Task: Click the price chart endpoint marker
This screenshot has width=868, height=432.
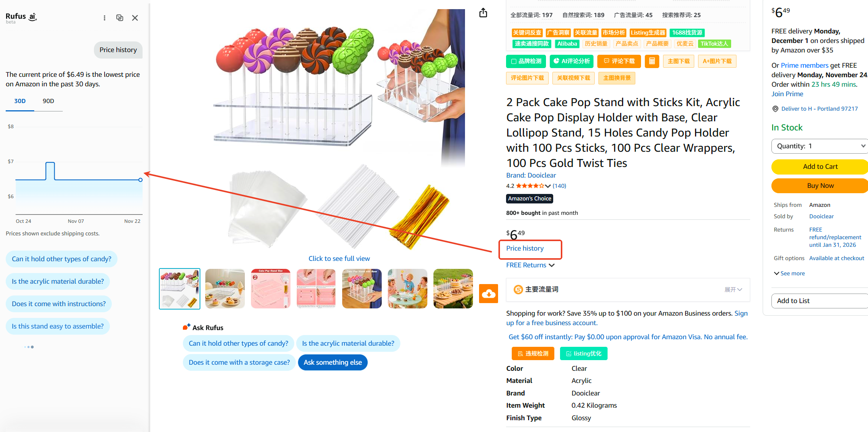Action: 140,180
